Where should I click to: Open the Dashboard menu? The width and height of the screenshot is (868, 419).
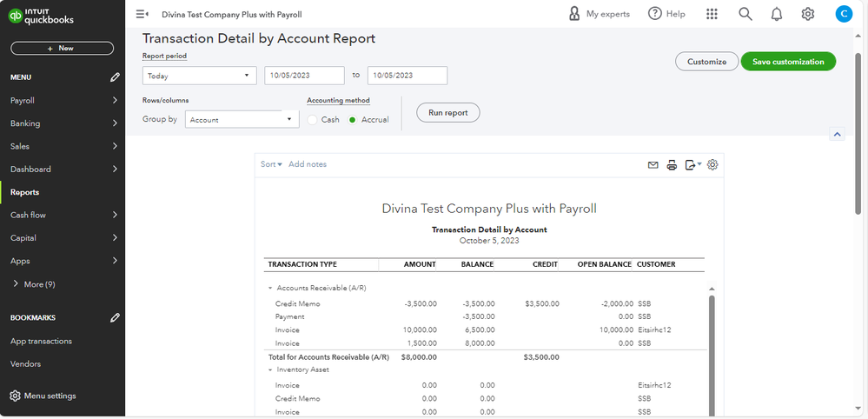[x=63, y=170]
